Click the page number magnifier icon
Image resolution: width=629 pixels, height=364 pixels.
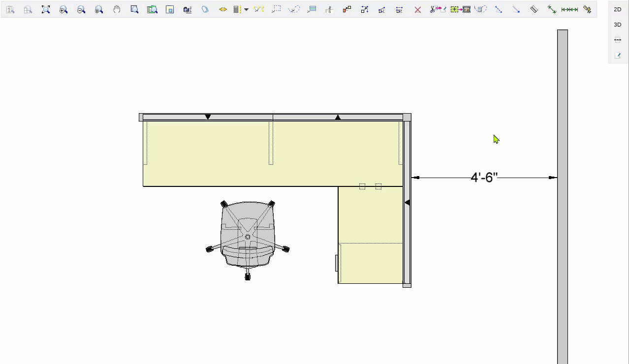pos(10,9)
